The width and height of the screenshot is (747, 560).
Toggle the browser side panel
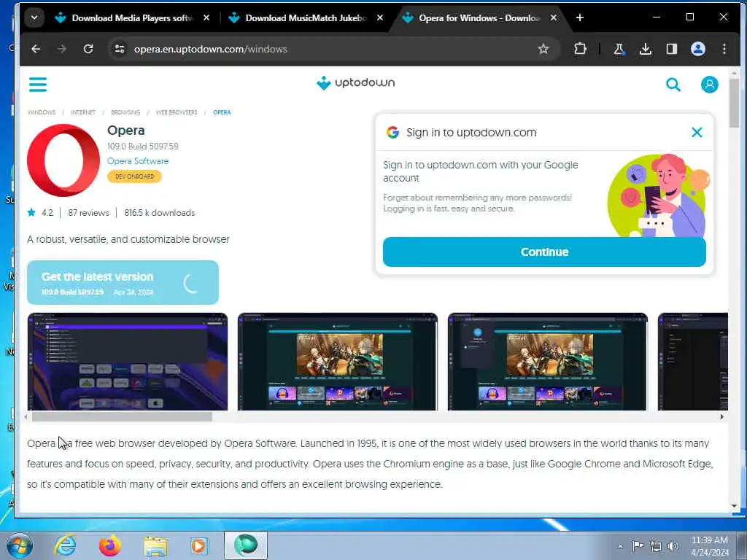672,49
